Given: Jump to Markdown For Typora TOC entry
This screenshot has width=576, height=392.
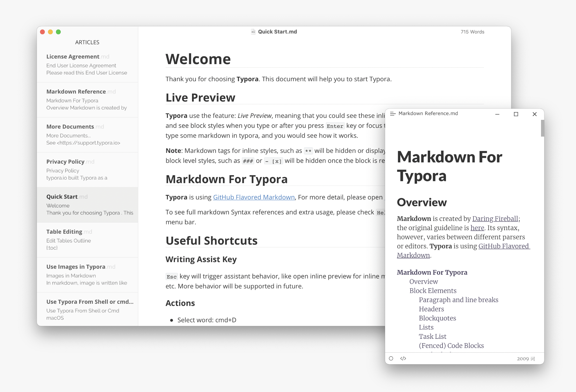Looking at the screenshot, I should pyautogui.click(x=432, y=272).
